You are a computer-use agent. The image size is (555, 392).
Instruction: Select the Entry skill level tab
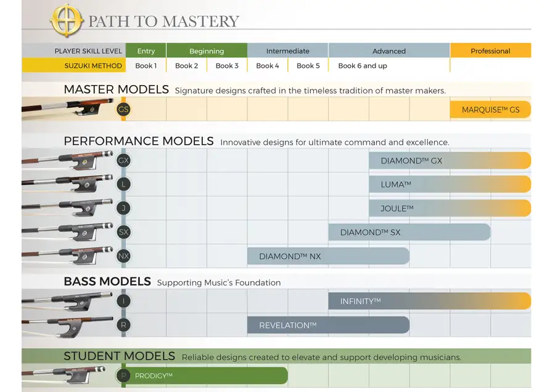pyautogui.click(x=146, y=51)
